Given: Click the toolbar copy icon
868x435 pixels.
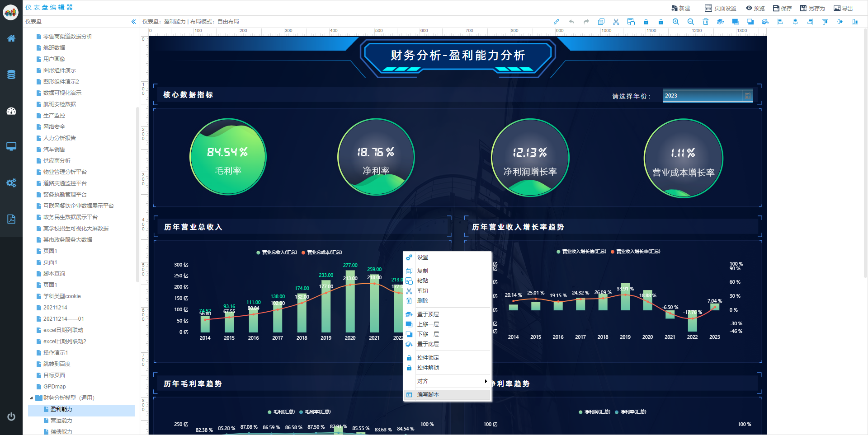Looking at the screenshot, I should point(601,22).
